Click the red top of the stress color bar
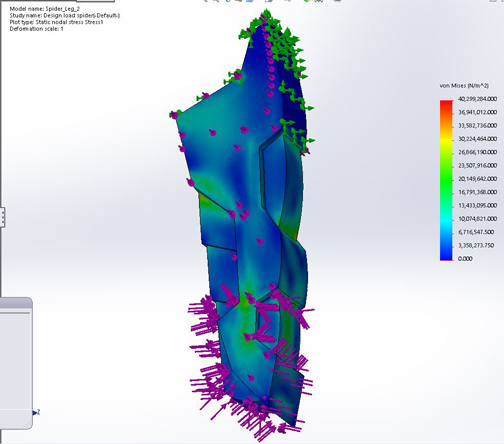This screenshot has width=504, height=444. point(446,106)
